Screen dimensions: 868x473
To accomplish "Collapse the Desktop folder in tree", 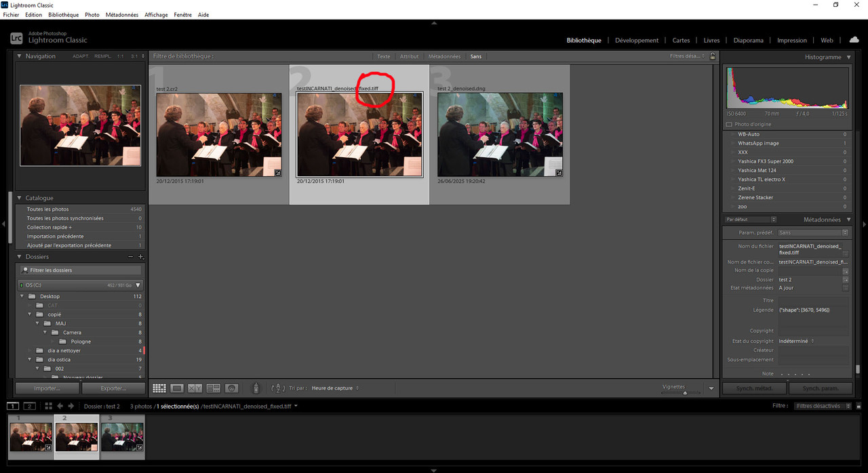I will (22, 296).
